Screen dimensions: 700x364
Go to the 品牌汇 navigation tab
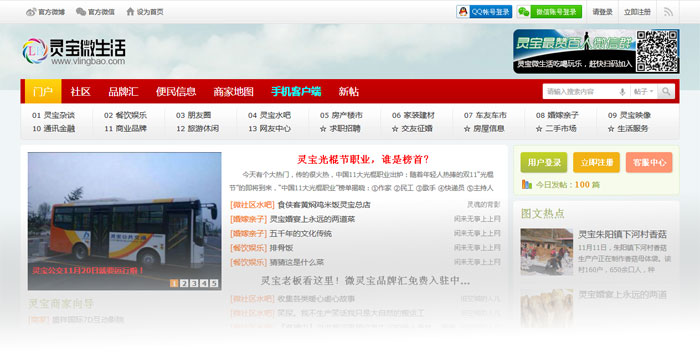[123, 92]
